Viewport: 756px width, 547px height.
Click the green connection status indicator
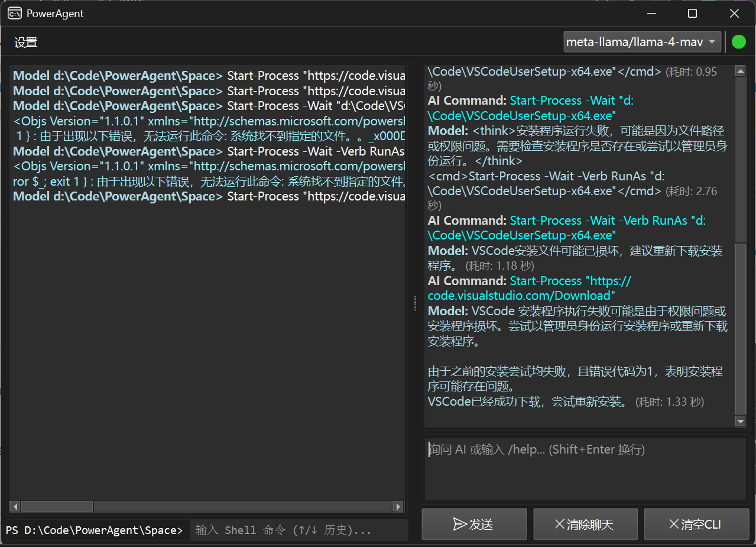(738, 42)
